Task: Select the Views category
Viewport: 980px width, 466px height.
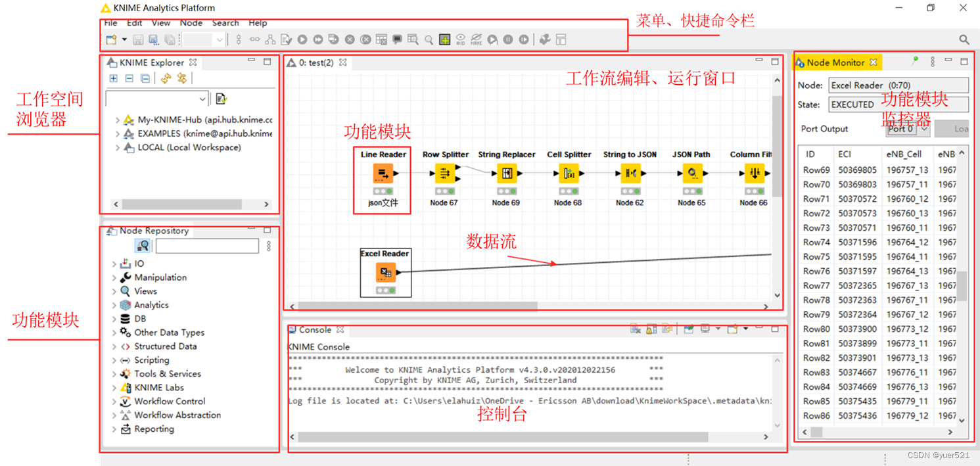Action: point(145,291)
